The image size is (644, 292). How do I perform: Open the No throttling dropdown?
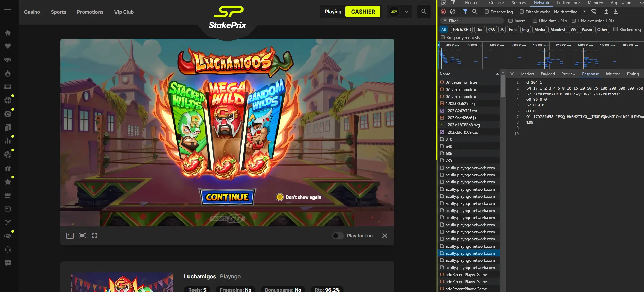click(x=570, y=12)
